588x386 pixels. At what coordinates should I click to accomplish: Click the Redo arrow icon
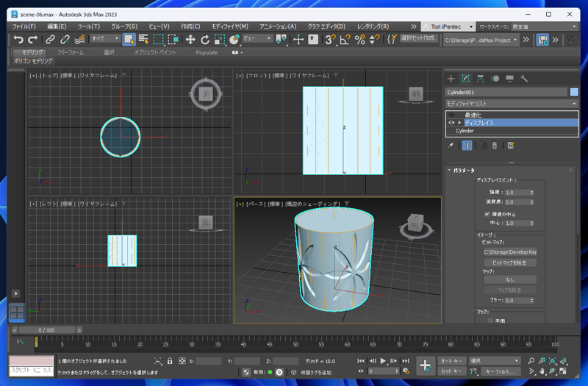(32, 40)
